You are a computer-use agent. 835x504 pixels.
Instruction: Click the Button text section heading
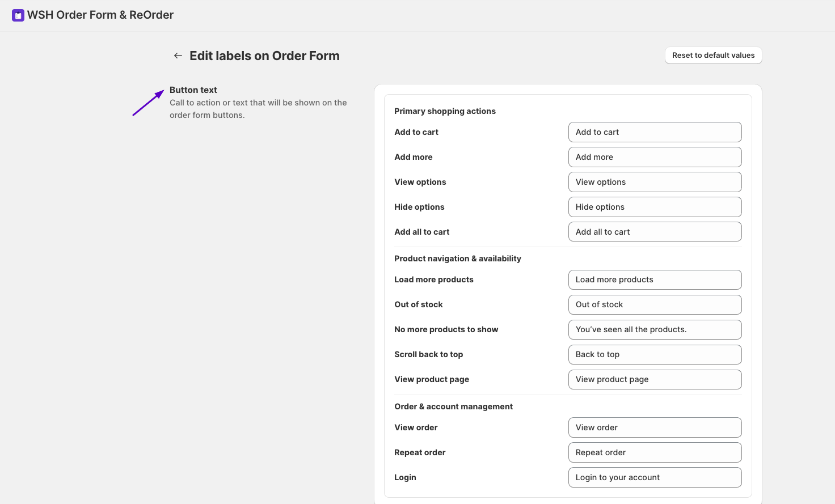tap(193, 90)
